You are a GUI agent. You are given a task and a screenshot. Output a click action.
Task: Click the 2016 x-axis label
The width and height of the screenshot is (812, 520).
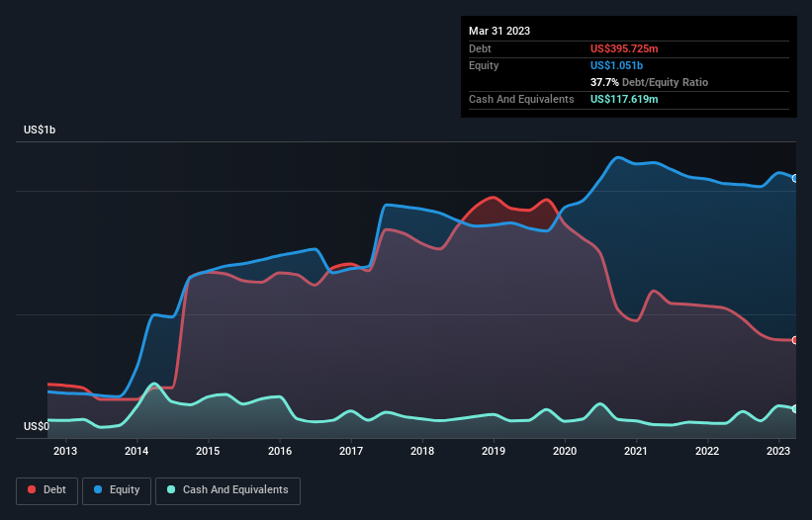[x=280, y=451]
